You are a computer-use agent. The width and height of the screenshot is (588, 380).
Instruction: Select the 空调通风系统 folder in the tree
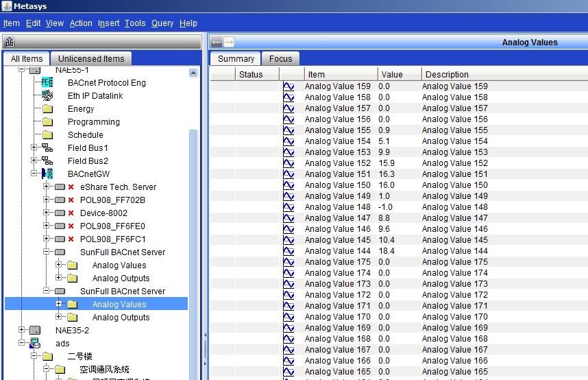point(105,369)
